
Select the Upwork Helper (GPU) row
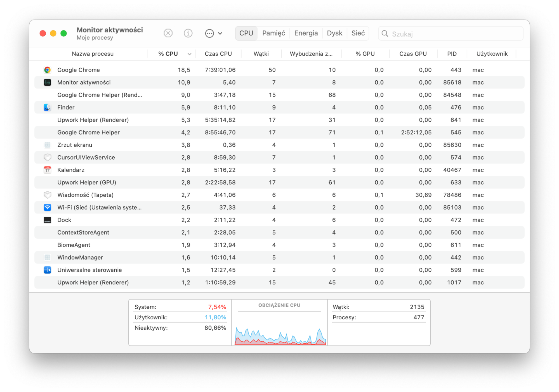(x=279, y=182)
